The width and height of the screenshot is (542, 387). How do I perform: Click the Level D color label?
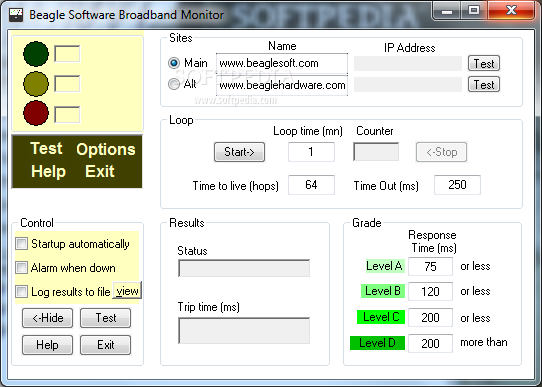377,343
